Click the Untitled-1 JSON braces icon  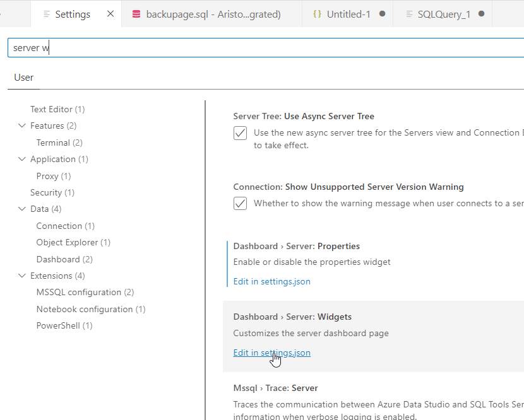[x=317, y=14]
